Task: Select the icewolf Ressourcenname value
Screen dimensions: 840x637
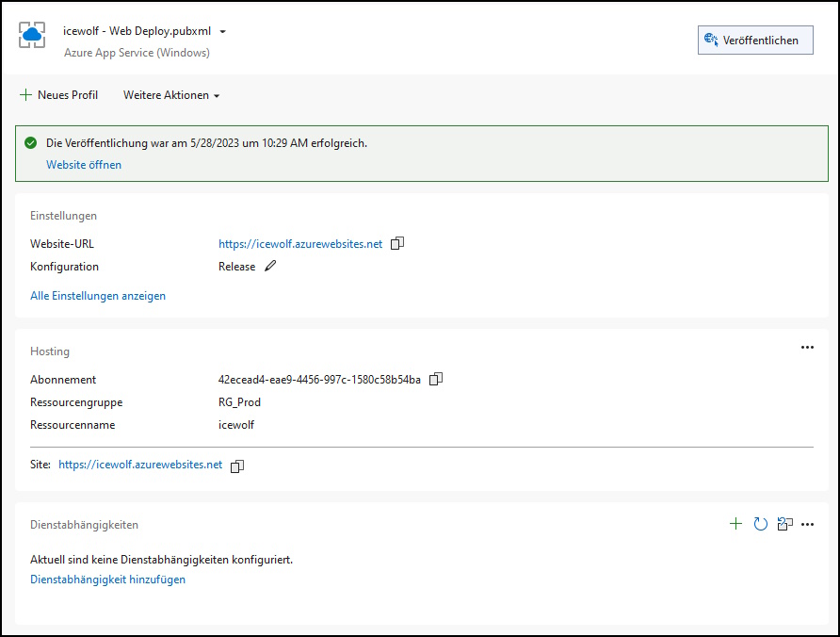Action: click(236, 425)
